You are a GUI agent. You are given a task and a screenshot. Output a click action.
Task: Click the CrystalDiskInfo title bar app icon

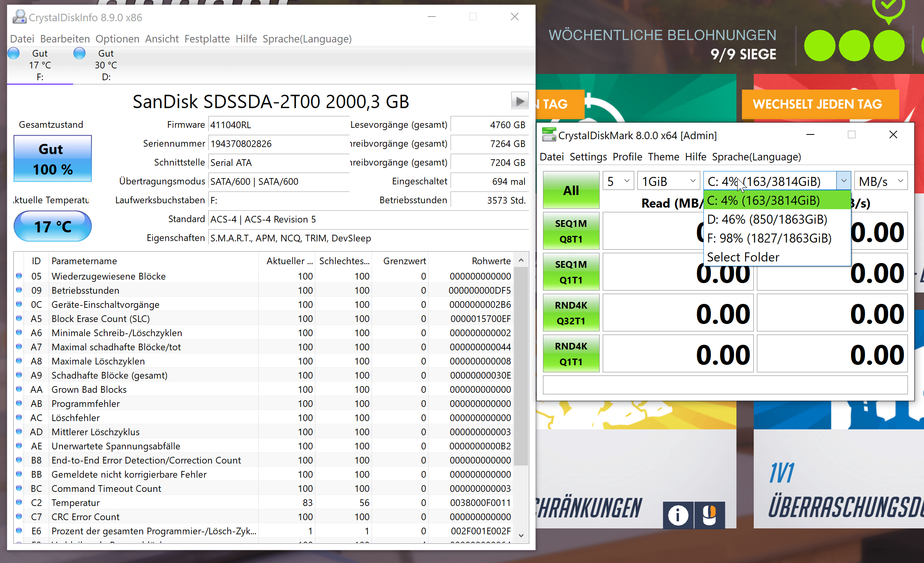coord(20,17)
